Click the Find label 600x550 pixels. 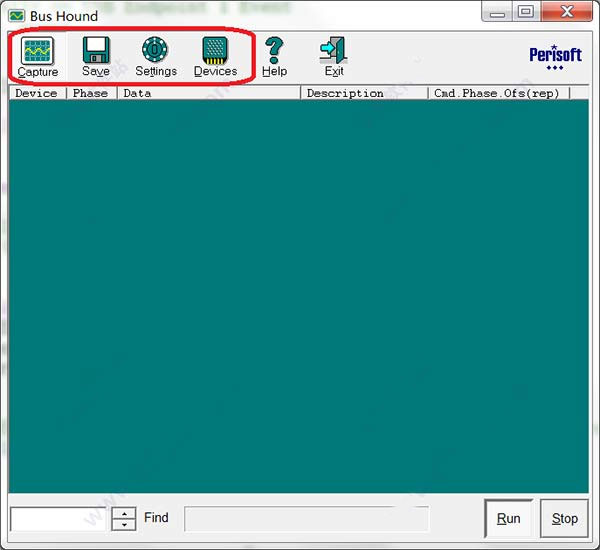coord(156,517)
